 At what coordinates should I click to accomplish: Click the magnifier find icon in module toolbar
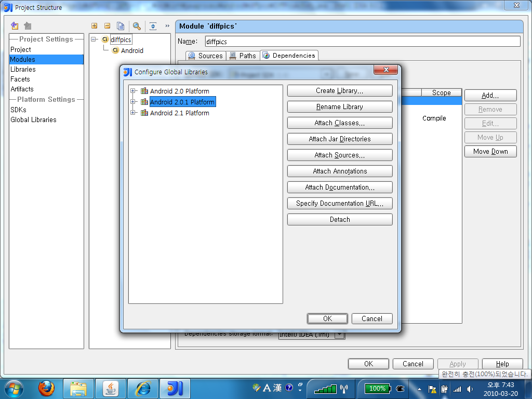(137, 26)
